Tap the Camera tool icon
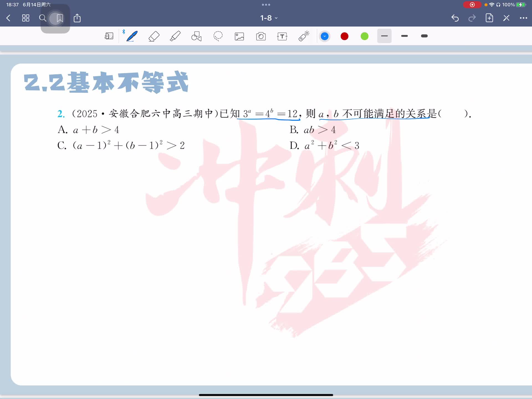The height and width of the screenshot is (399, 532). pos(261,36)
